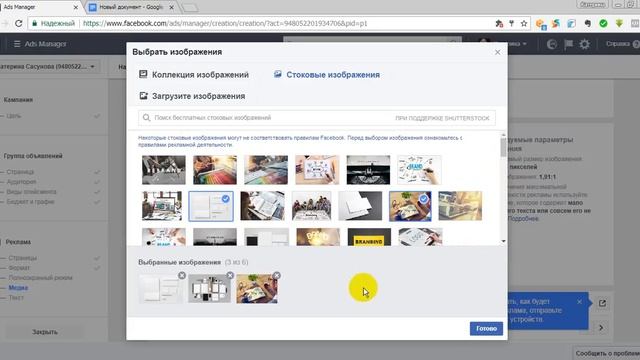Image resolution: width=640 pixels, height=360 pixels.
Task: Open the Справка help menu
Action: click(622, 44)
